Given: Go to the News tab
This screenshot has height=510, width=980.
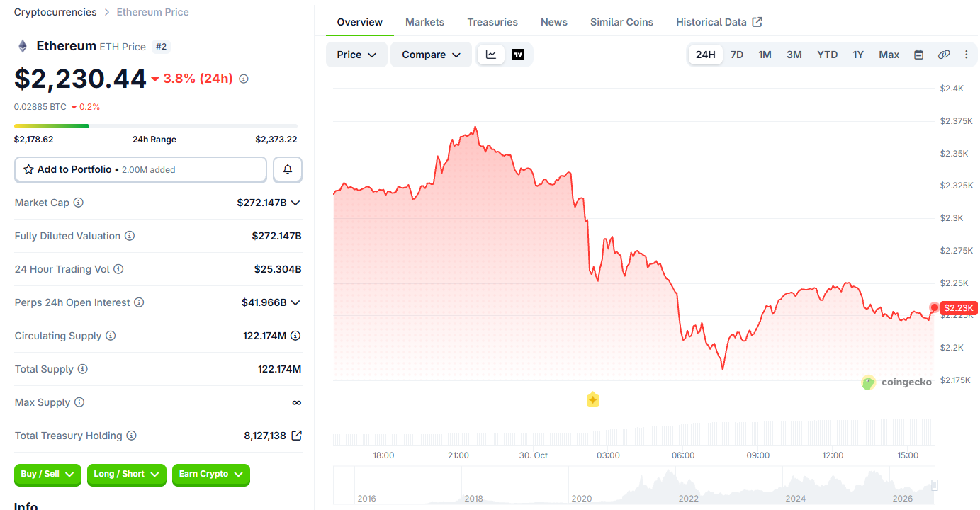Looking at the screenshot, I should click(x=554, y=22).
